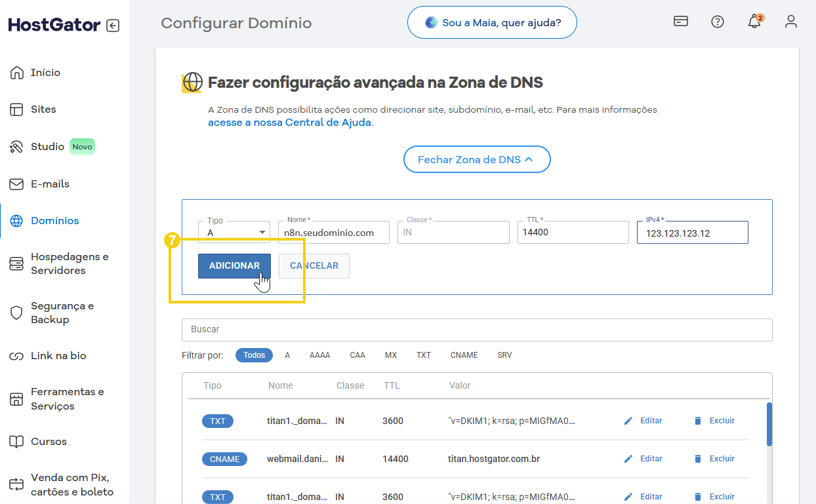Click the Valor column header
The image size is (816, 504).
[x=460, y=385]
